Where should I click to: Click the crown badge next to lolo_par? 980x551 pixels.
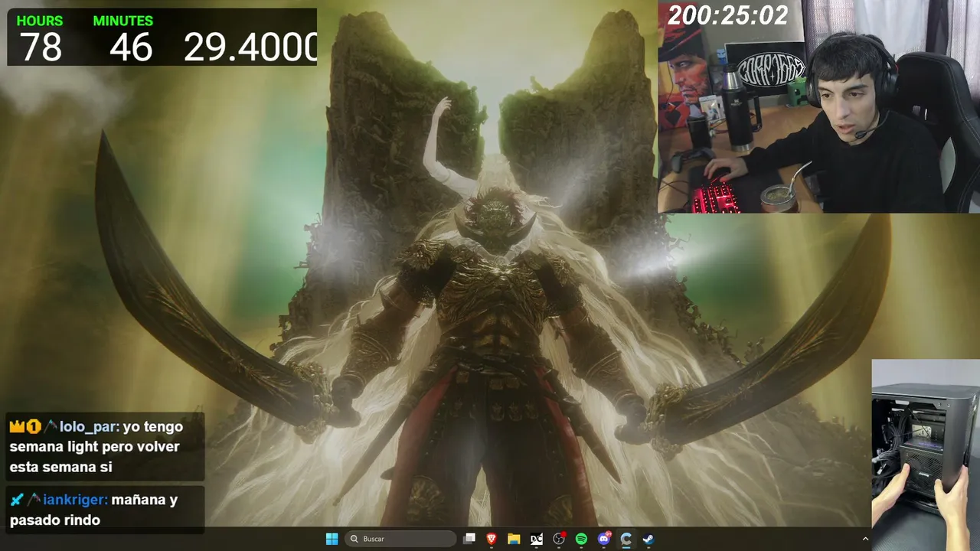pos(16,426)
